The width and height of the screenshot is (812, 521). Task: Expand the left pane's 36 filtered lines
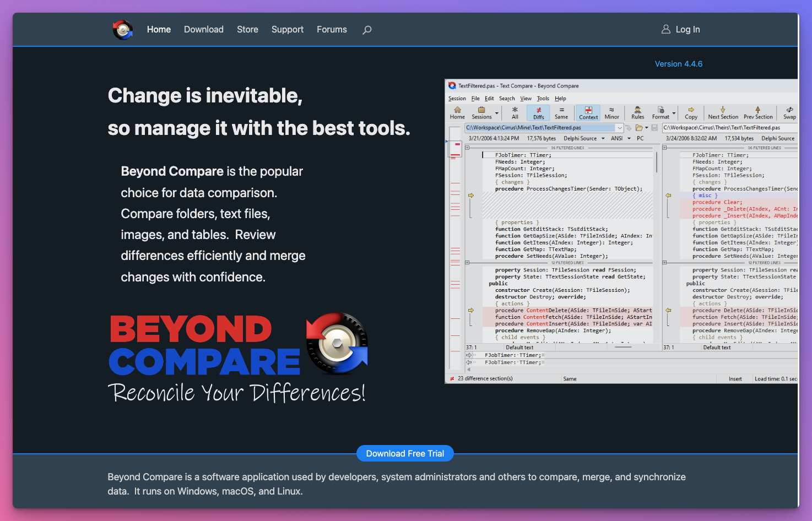pyautogui.click(x=467, y=148)
